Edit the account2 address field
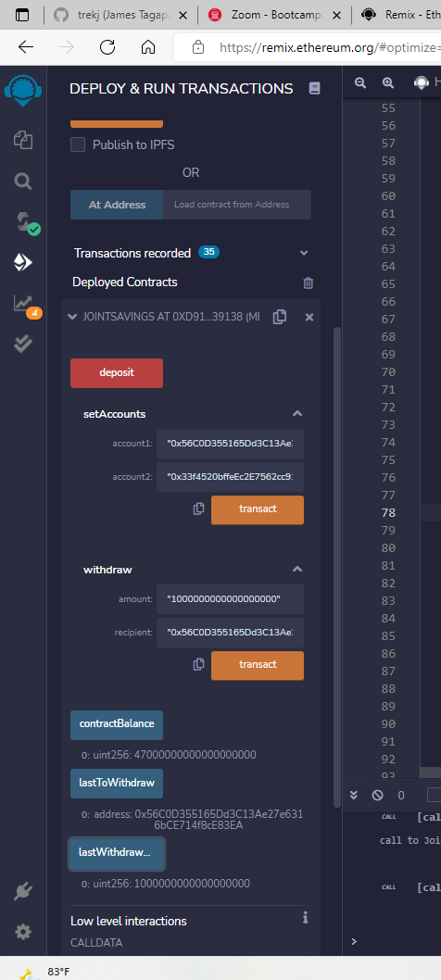Screen dimensions: 441x980 click(230, 478)
